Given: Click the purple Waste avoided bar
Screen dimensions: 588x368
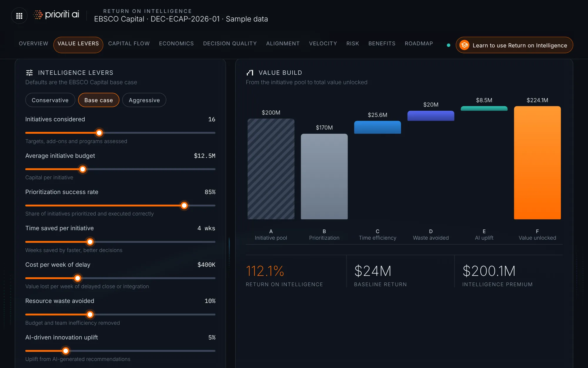Looking at the screenshot, I should [x=431, y=116].
